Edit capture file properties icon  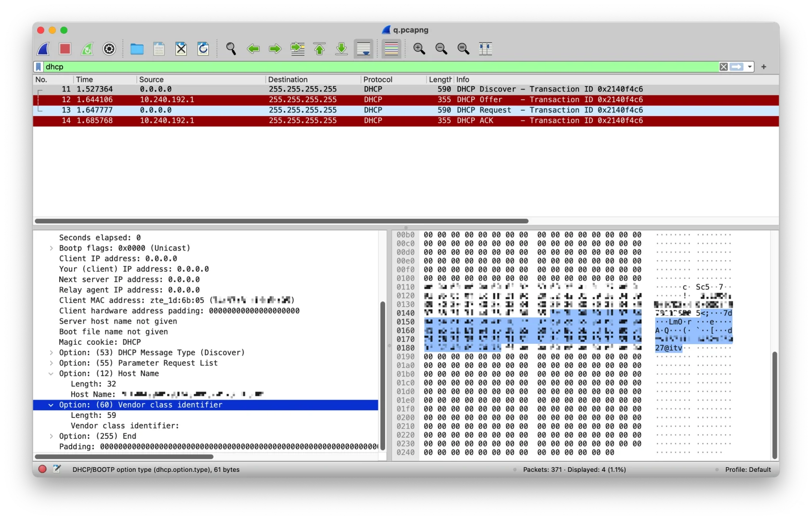57,469
